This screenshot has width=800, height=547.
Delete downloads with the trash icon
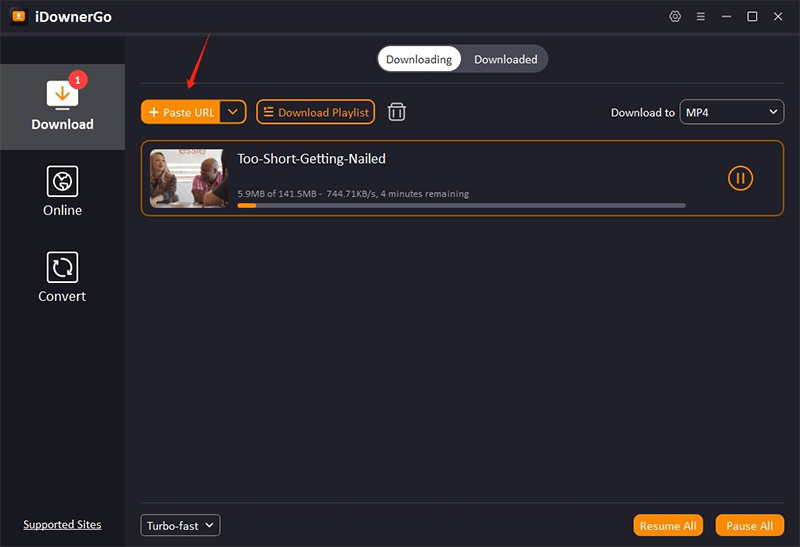tap(397, 112)
